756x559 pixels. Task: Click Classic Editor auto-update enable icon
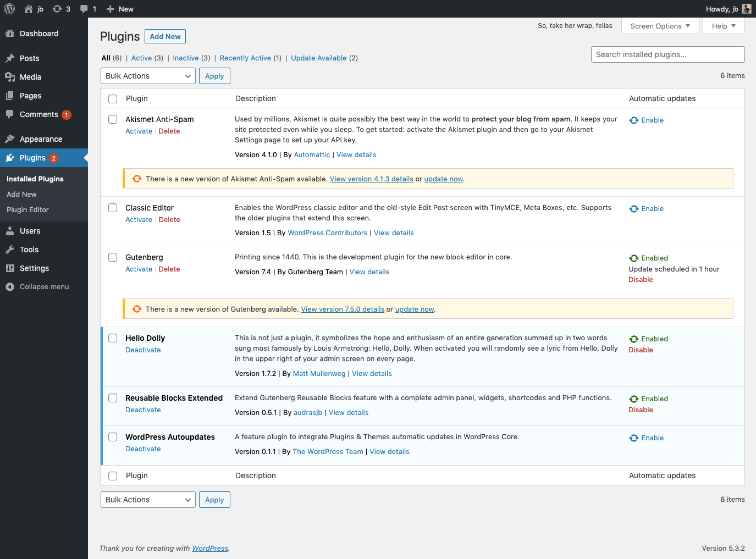pos(634,209)
